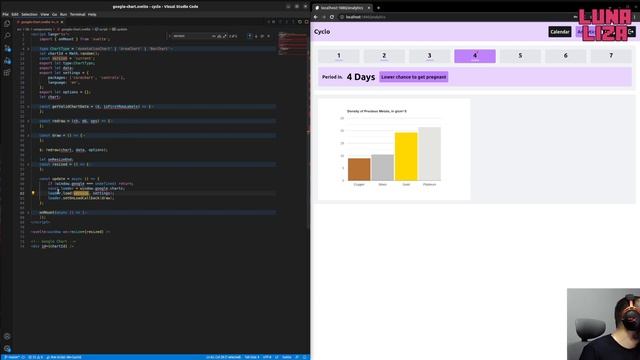Open the View menu in VS Code

tap(44, 14)
